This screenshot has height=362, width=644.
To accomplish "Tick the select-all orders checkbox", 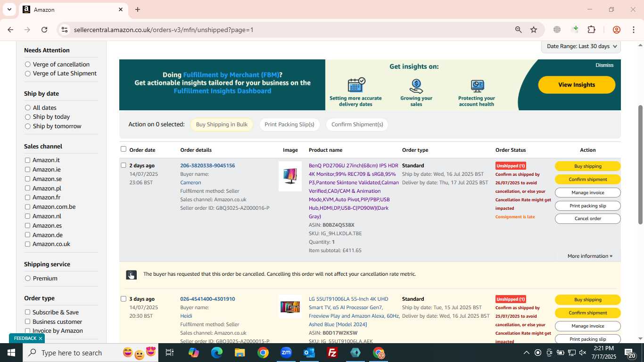I will [x=124, y=149].
